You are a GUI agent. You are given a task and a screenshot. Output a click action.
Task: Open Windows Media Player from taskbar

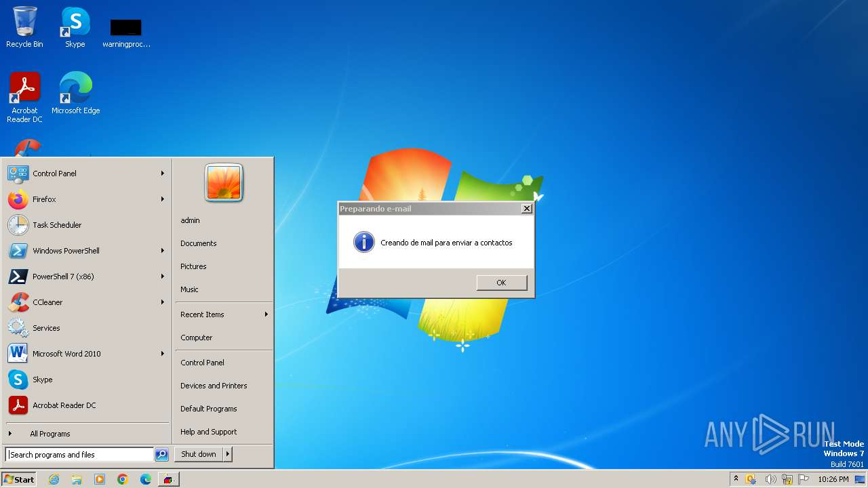[100, 479]
